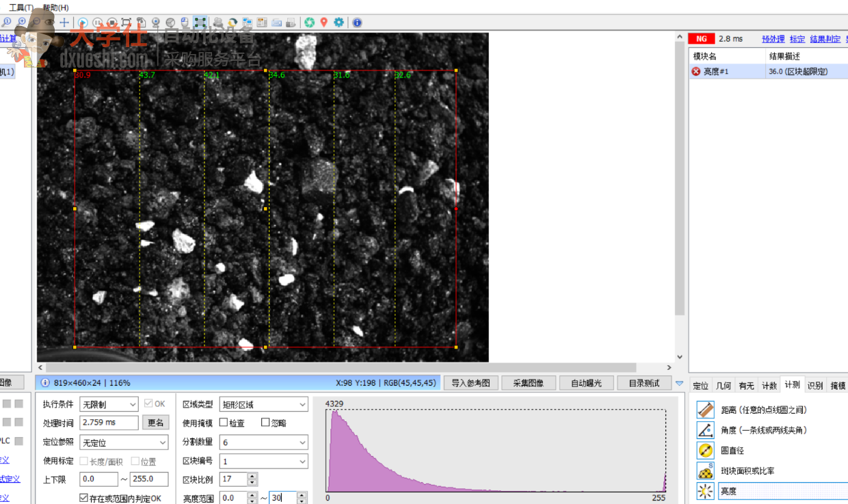The width and height of the screenshot is (848, 504).
Task: Switch to the 定位 tab
Action: pyautogui.click(x=700, y=386)
